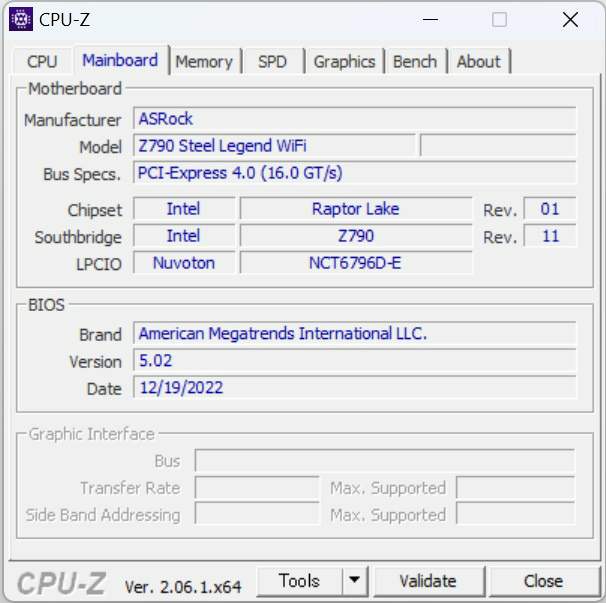Expand the Tools dropdown arrow
The height and width of the screenshot is (603, 606).
(354, 581)
